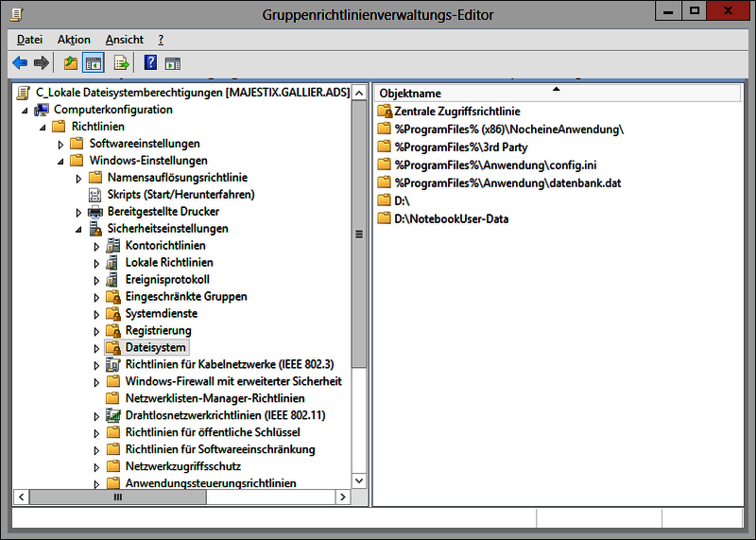
Task: Click the Up one level folder icon
Action: pos(71,62)
